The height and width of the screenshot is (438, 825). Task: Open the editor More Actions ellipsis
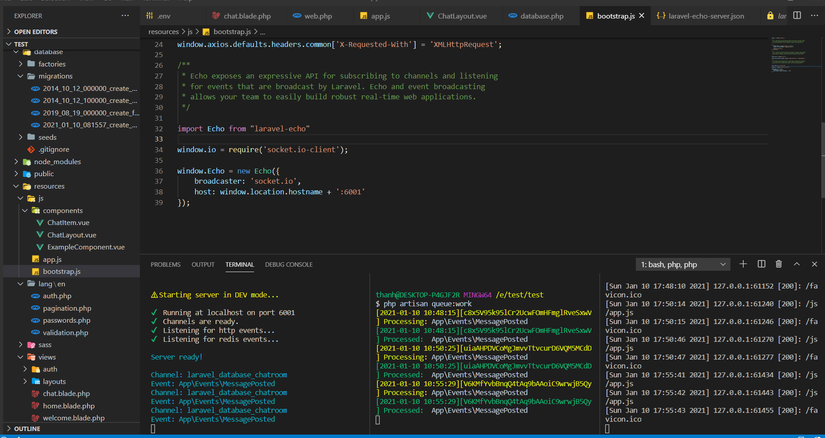(x=814, y=17)
